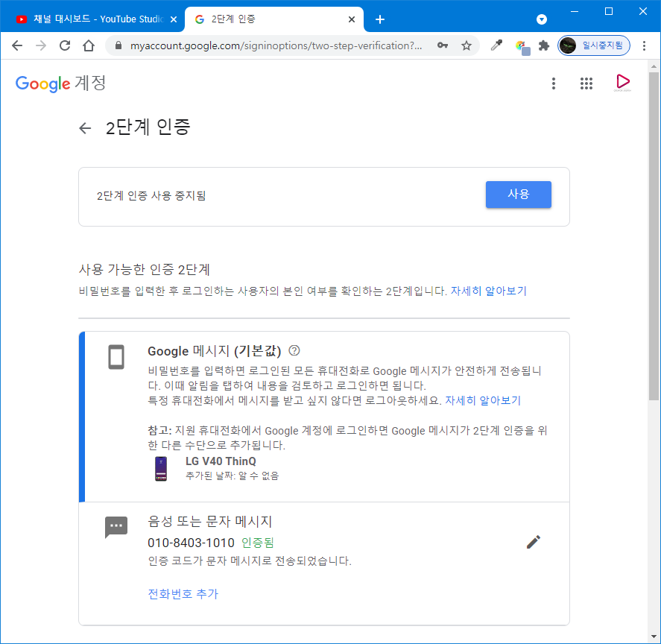The width and height of the screenshot is (661, 644).
Task: Open the tab search dropdown arrow
Action: pos(542,19)
